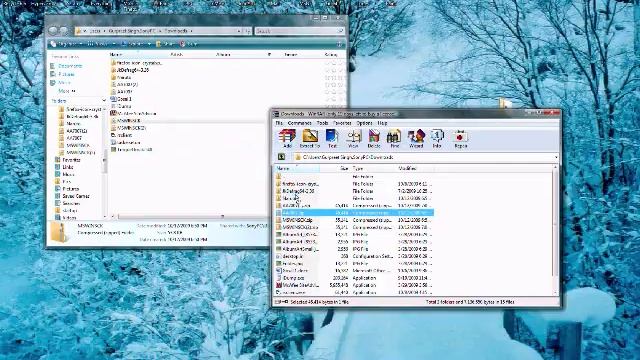Click the Folders tree vertical scrollbar in Explorer

(105, 162)
